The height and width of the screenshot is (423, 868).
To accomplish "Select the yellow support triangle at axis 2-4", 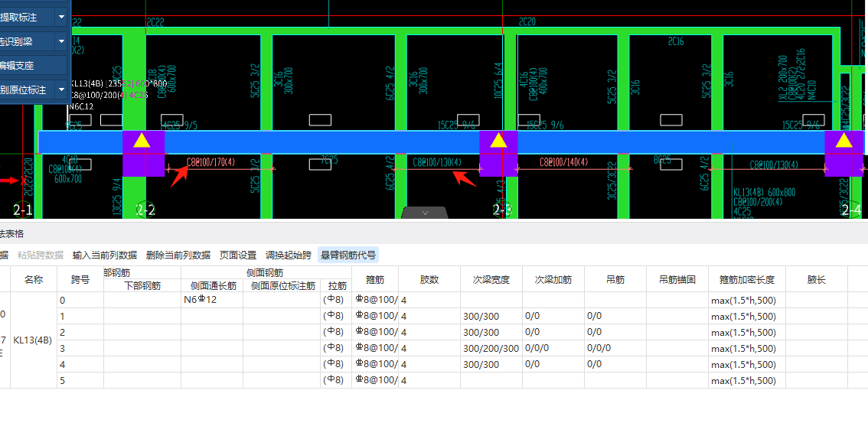I will tap(844, 141).
